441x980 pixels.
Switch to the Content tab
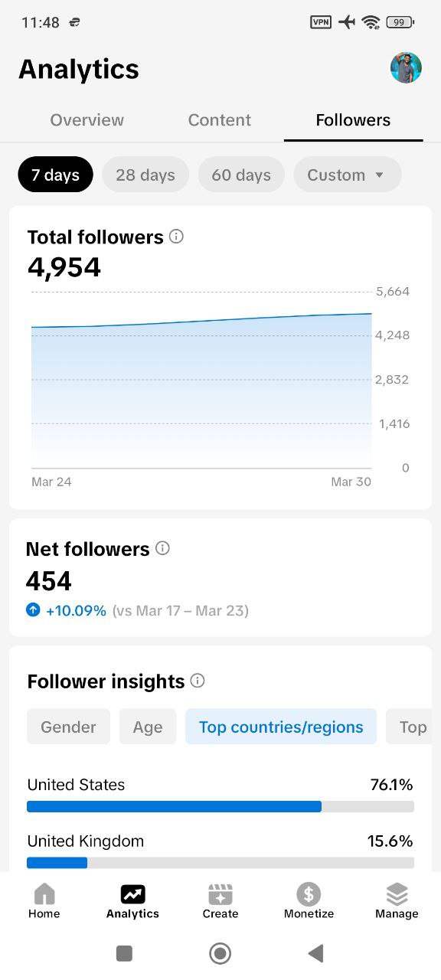(x=220, y=120)
